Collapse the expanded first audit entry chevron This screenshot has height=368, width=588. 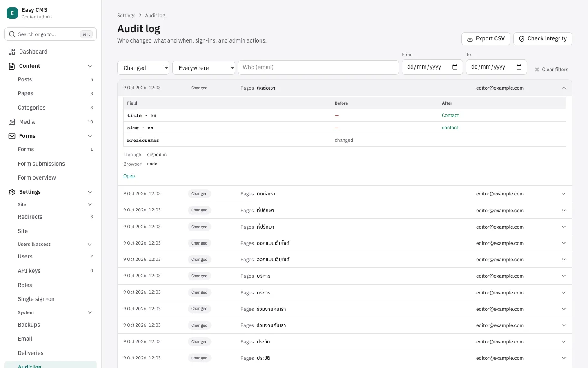tap(563, 88)
